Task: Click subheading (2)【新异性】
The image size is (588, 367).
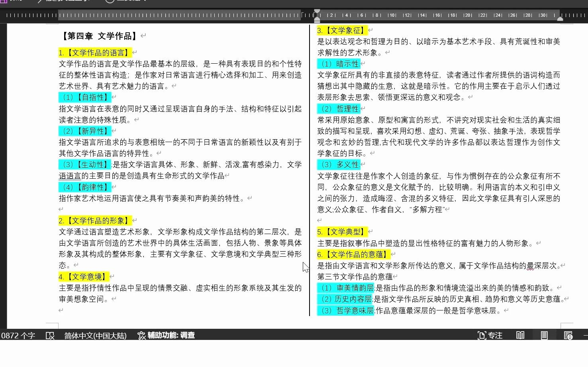Action: (x=85, y=131)
